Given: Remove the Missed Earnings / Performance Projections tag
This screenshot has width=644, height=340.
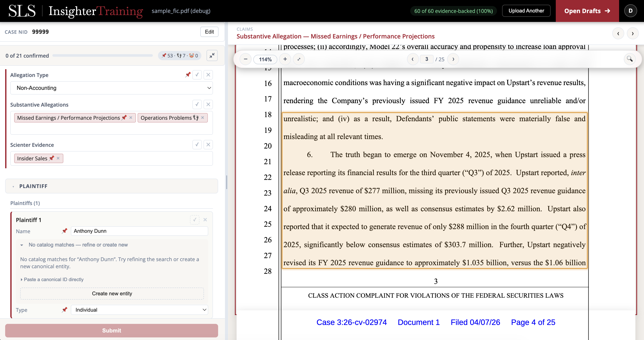Looking at the screenshot, I should (x=131, y=118).
